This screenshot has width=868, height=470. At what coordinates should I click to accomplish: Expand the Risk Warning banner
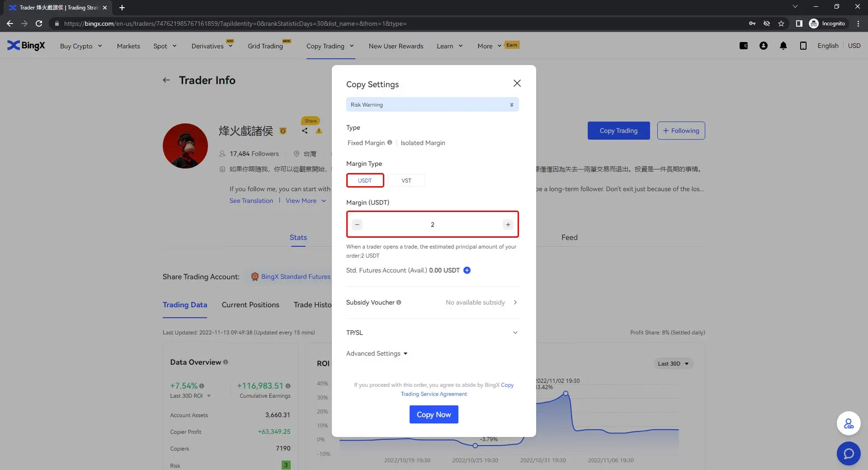pyautogui.click(x=433, y=104)
